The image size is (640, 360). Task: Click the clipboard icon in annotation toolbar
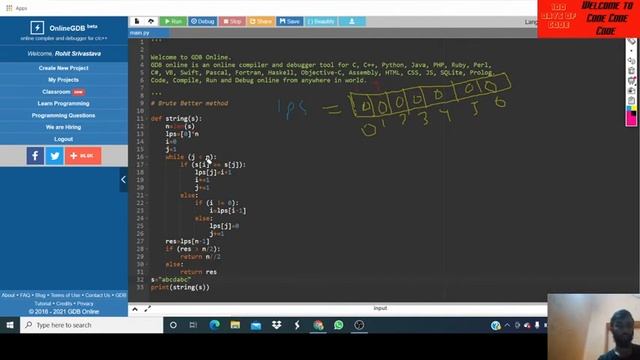click(631, 100)
